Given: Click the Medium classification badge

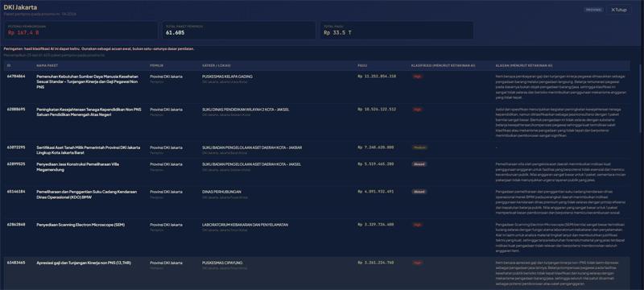Looking at the screenshot, I should [x=419, y=147].
